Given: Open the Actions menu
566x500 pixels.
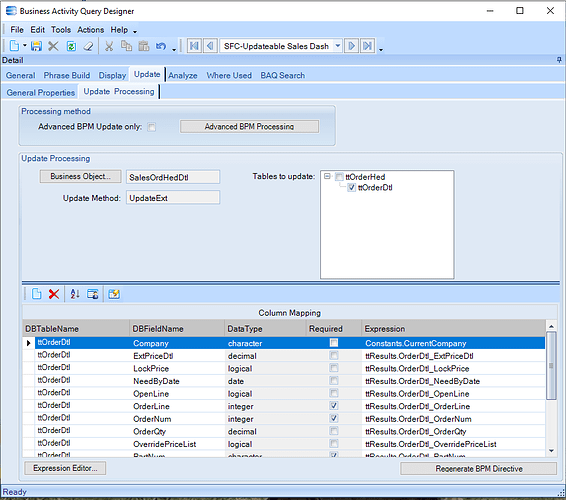Looking at the screenshot, I should click(91, 30).
